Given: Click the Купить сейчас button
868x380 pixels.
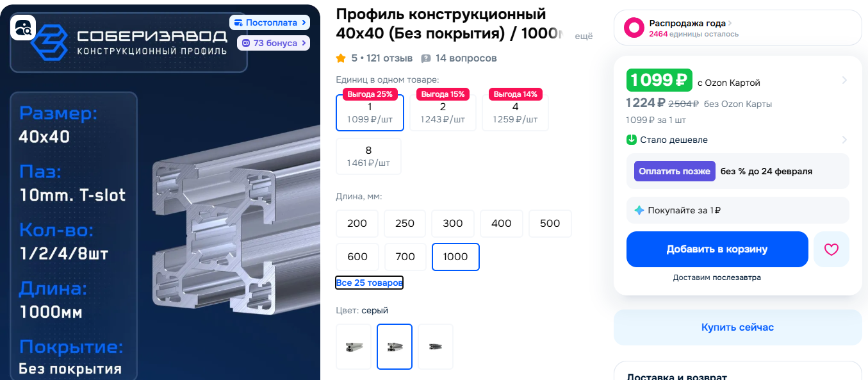Looking at the screenshot, I should click(x=738, y=327).
